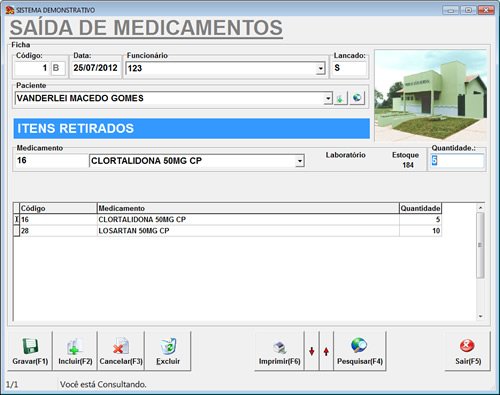Minimize the Sistema Demonstrativo window
Image resolution: width=500 pixels, height=395 pixels.
tap(450, 10)
